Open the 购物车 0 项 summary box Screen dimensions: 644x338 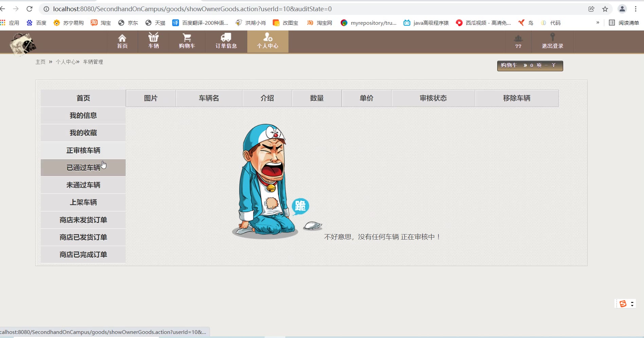530,66
